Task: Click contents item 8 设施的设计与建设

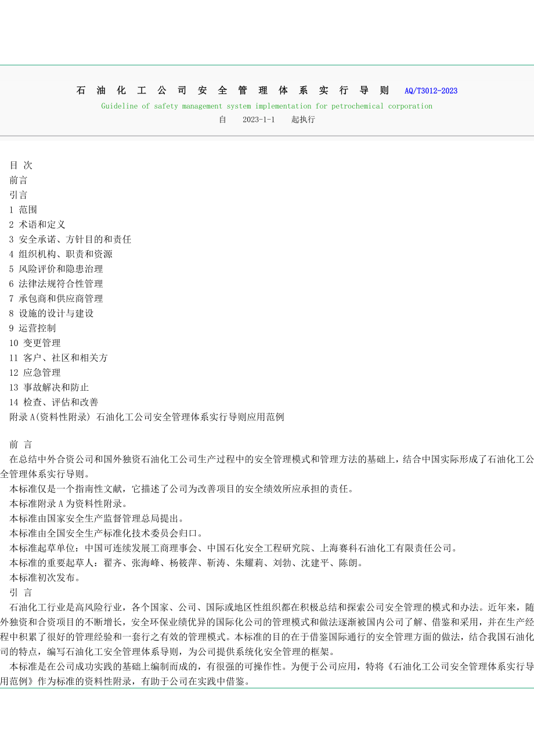Action: click(x=52, y=314)
